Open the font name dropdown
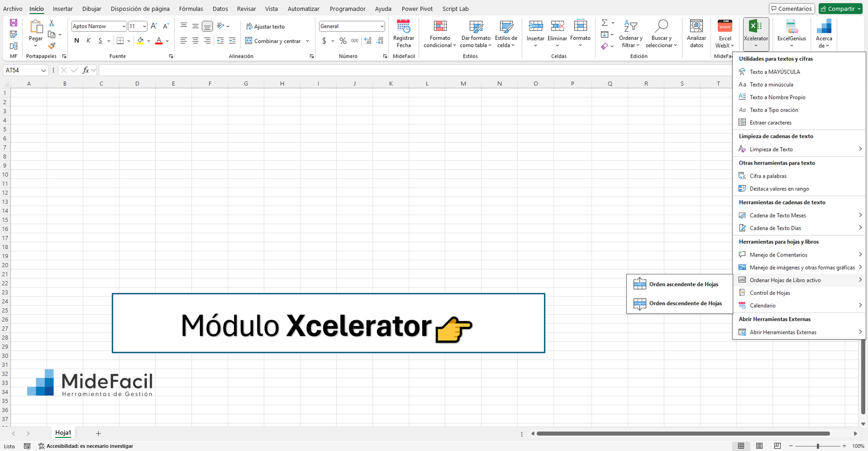The image size is (868, 451). pos(124,26)
